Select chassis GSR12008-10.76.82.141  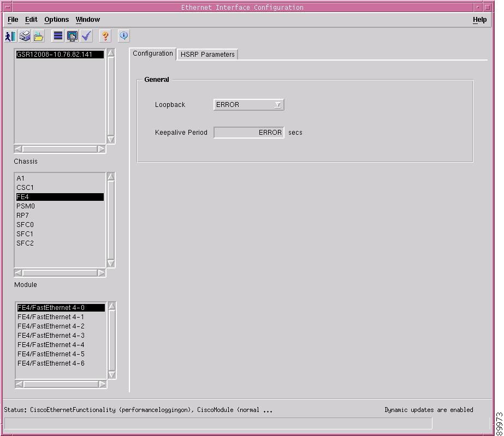(x=60, y=55)
